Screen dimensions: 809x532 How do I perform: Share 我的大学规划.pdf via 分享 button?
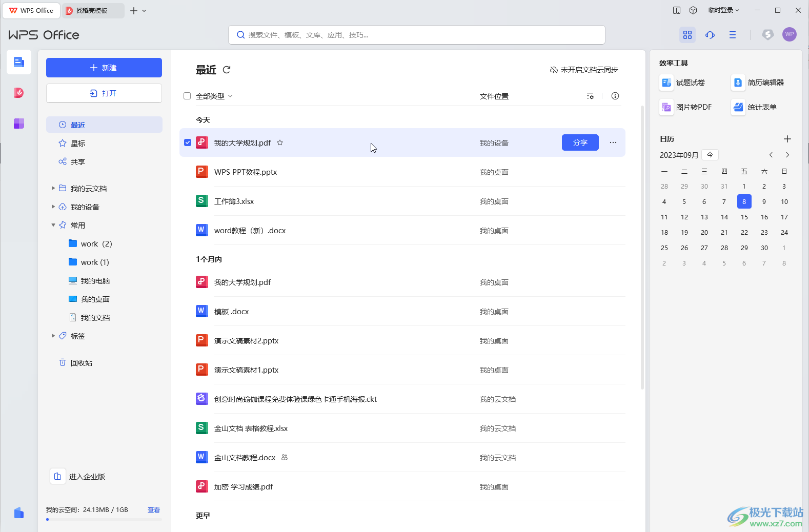point(580,142)
